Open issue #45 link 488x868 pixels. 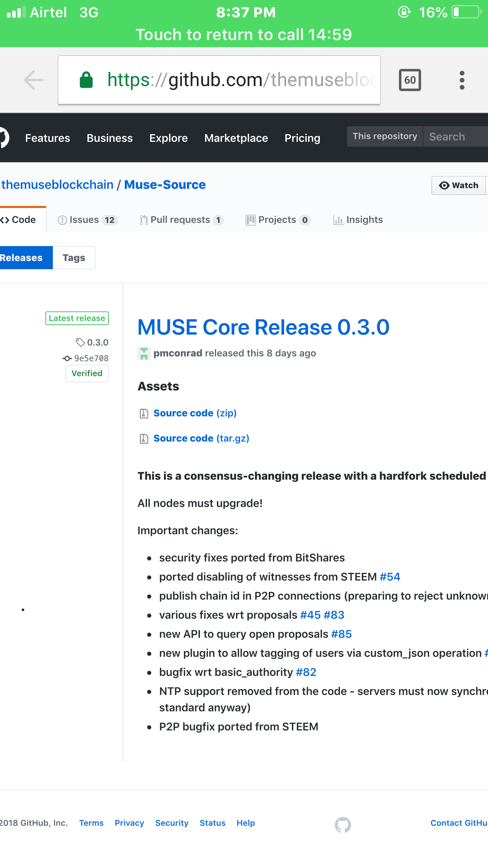[310, 615]
